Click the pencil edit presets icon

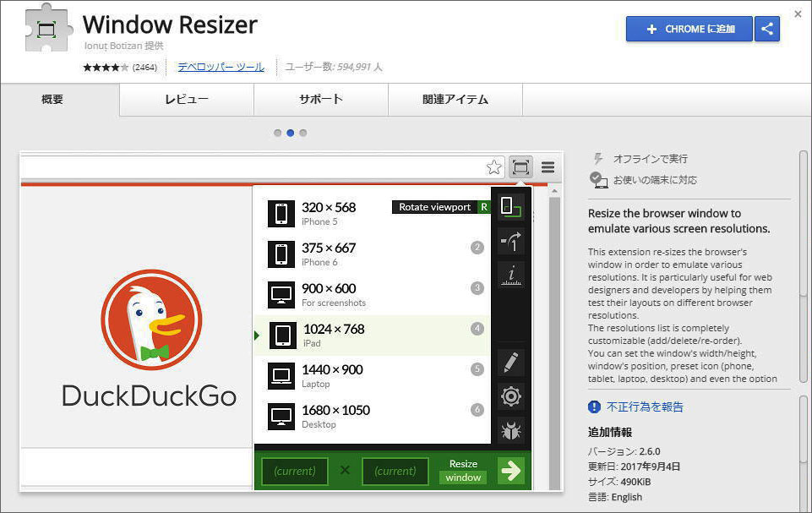tap(510, 363)
